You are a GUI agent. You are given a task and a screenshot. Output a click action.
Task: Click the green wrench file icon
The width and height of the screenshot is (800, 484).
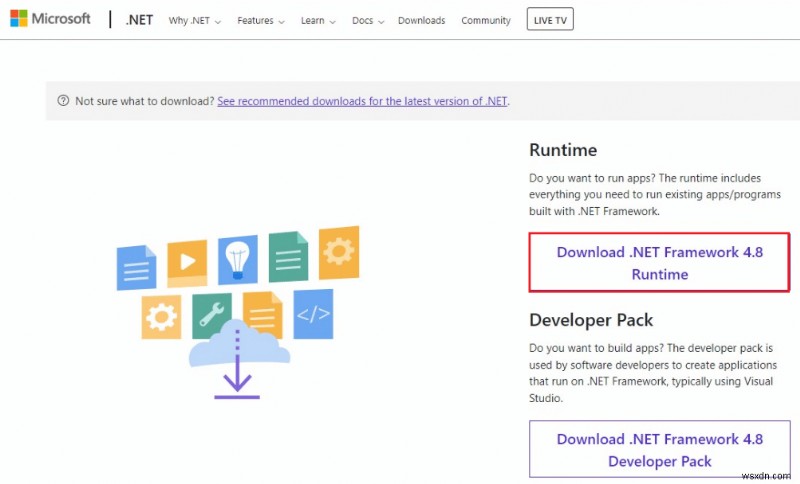pyautogui.click(x=212, y=315)
